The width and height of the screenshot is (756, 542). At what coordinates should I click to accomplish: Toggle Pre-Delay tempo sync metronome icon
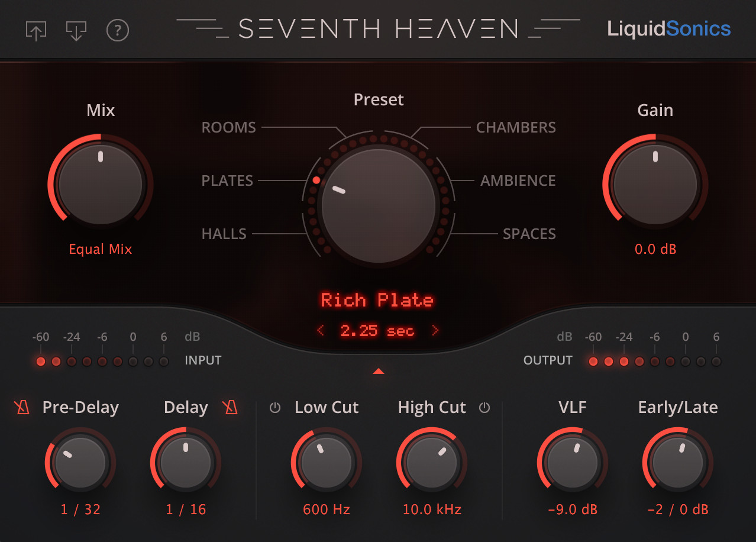click(x=22, y=408)
